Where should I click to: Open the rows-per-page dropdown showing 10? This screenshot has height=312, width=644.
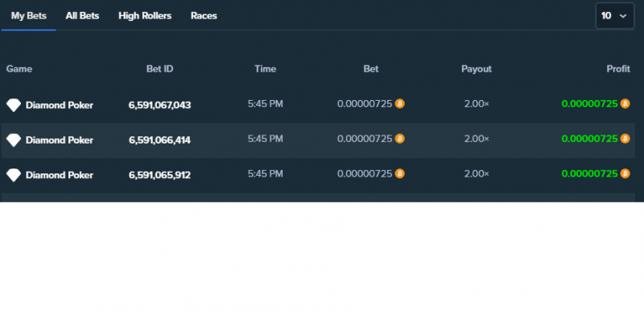(614, 16)
